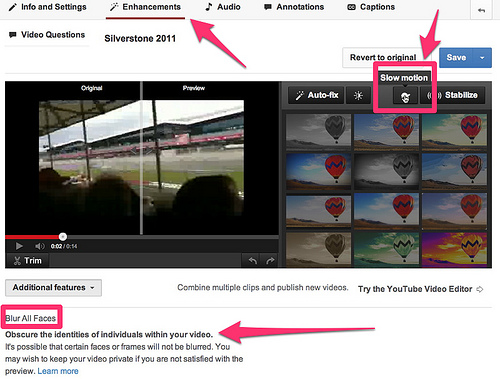The width and height of the screenshot is (500, 379).
Task: Open the Info and Settings tab
Action: (47, 7)
